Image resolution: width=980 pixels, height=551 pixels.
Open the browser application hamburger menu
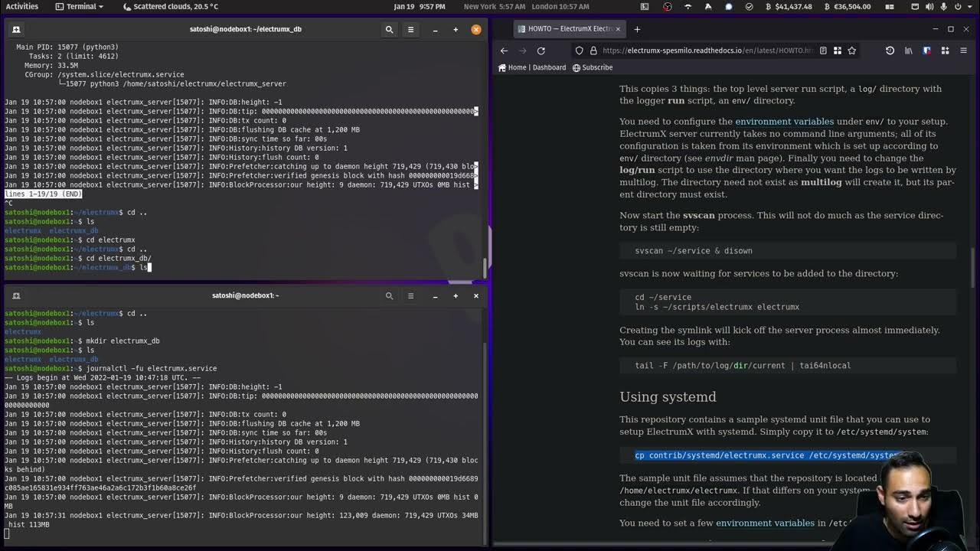tap(964, 51)
